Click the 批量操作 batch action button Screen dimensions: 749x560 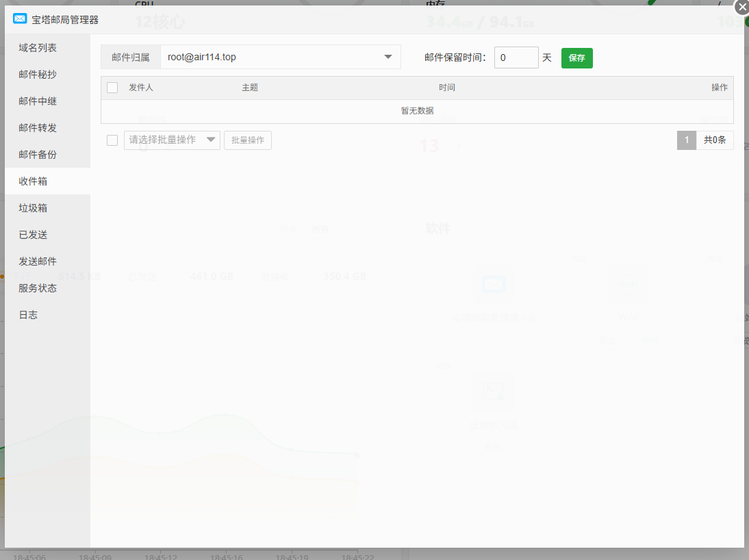click(248, 140)
